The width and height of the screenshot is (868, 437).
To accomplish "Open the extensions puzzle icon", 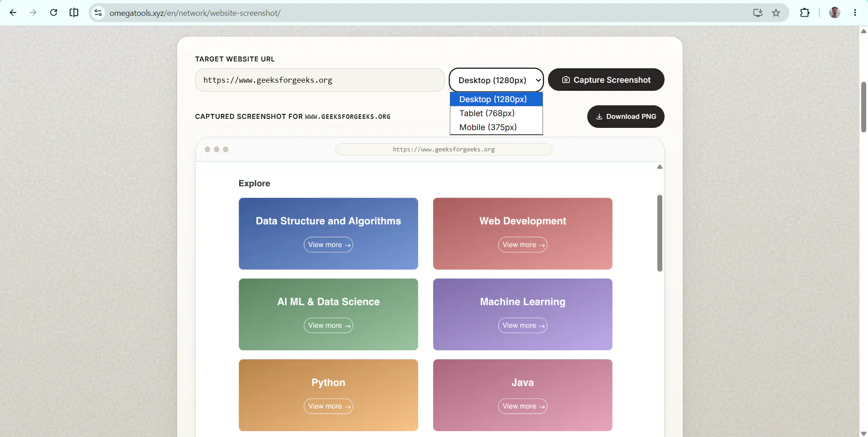I will coord(805,13).
